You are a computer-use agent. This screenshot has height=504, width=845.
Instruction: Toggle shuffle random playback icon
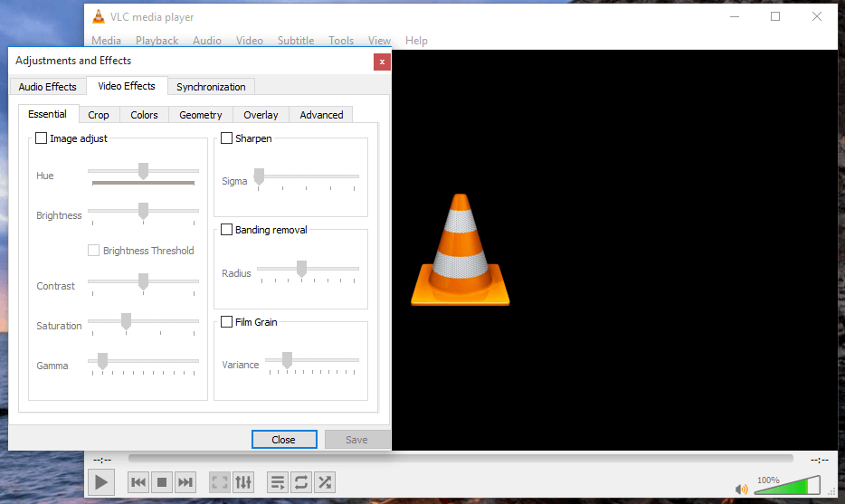[x=325, y=482]
